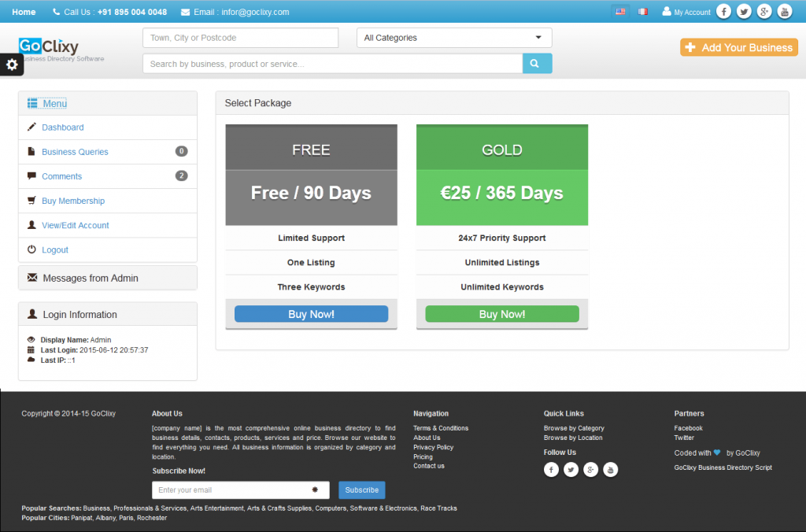Open the Terms & Conditions footer link

coord(441,428)
